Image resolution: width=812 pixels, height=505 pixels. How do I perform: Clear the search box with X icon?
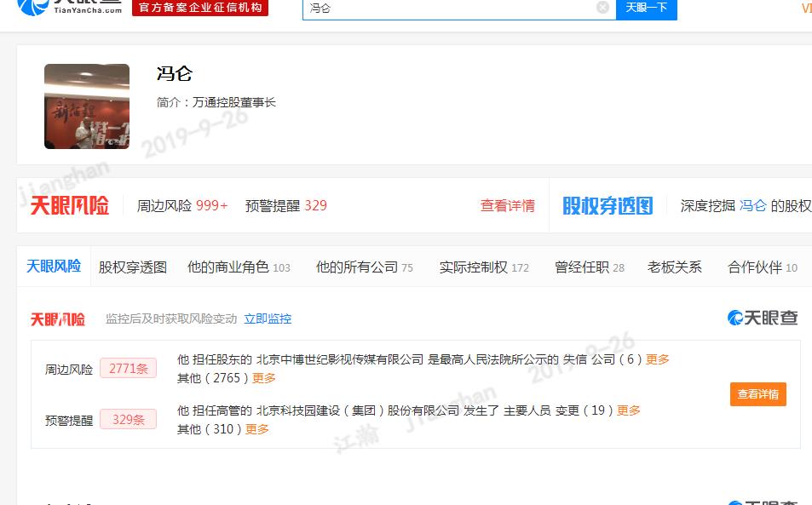(602, 8)
